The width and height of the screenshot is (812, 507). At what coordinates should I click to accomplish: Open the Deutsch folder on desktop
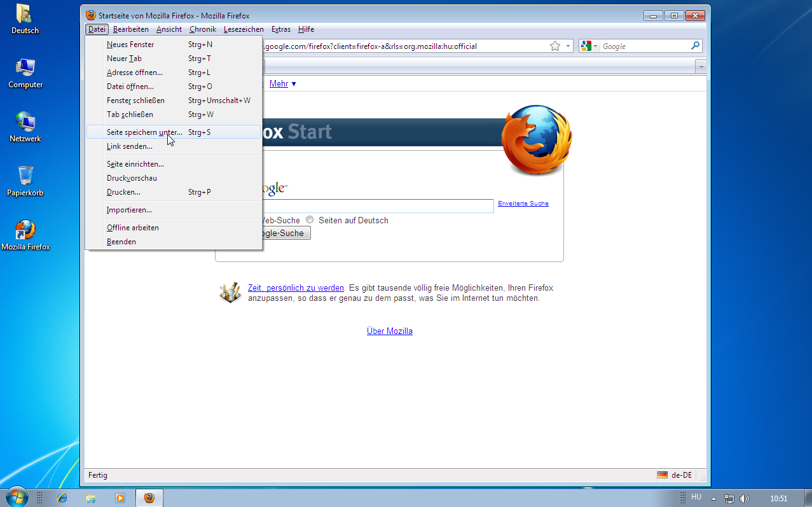coord(25,19)
